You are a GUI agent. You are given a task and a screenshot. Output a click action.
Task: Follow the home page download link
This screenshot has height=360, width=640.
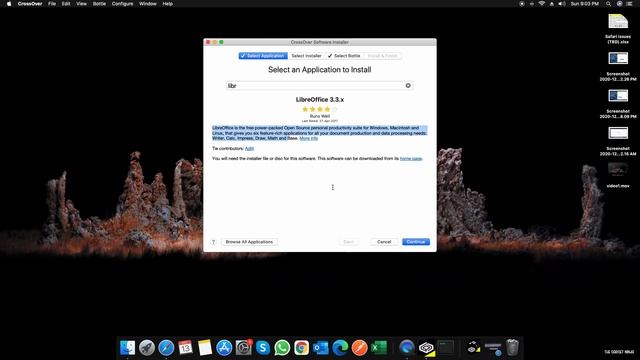(411, 158)
